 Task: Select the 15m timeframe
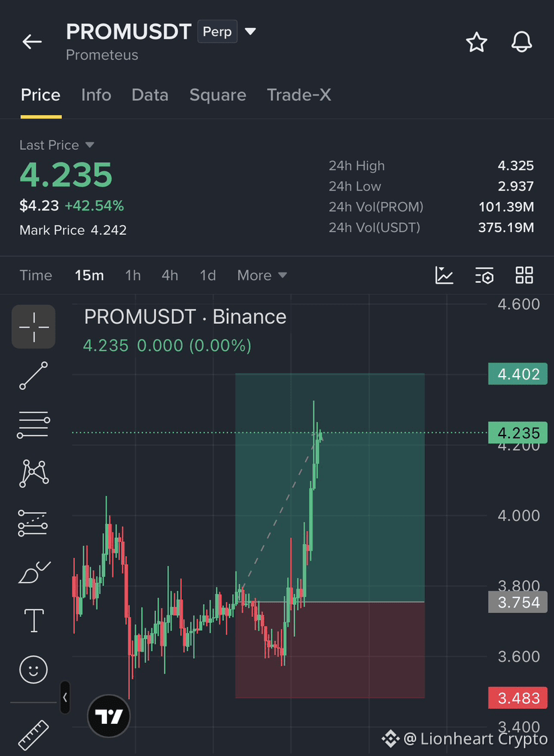[89, 275]
